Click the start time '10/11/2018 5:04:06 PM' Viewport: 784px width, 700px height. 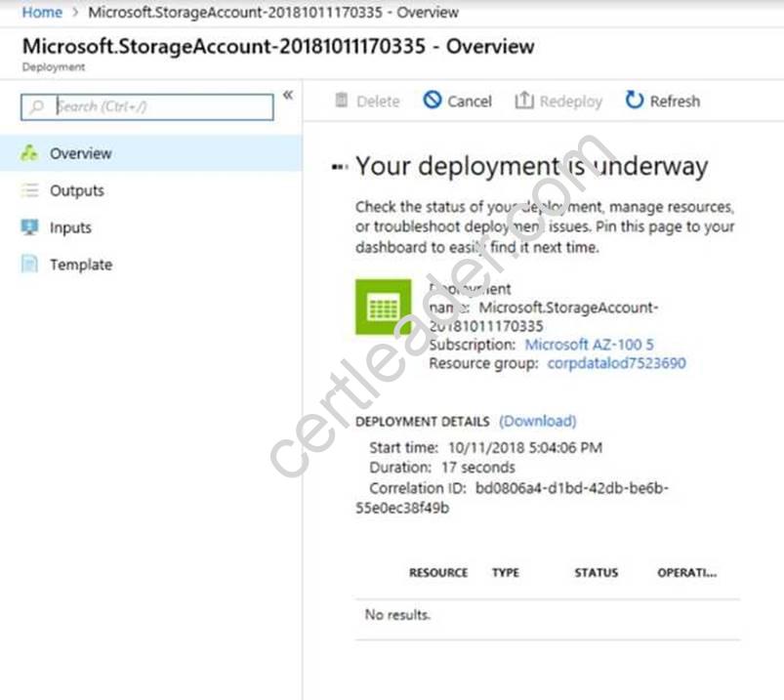[525, 447]
